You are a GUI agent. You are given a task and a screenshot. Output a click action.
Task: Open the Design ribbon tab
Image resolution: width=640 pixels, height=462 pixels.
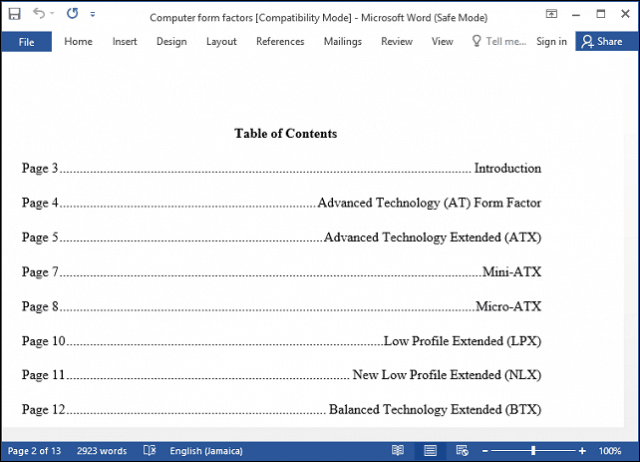coord(171,42)
